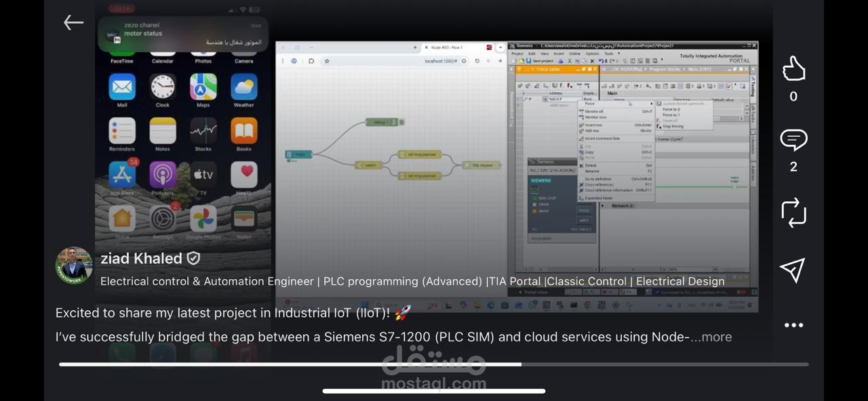Repost the video using the repost icon
The width and height of the screenshot is (868, 401).
click(x=793, y=212)
